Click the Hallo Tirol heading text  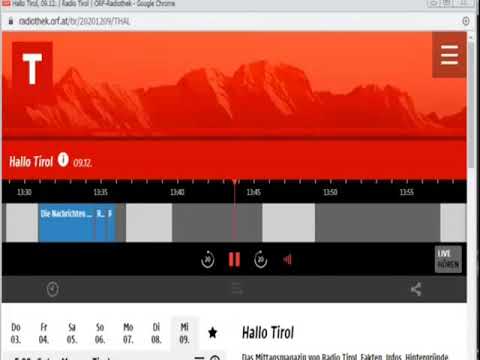pyautogui.click(x=268, y=333)
